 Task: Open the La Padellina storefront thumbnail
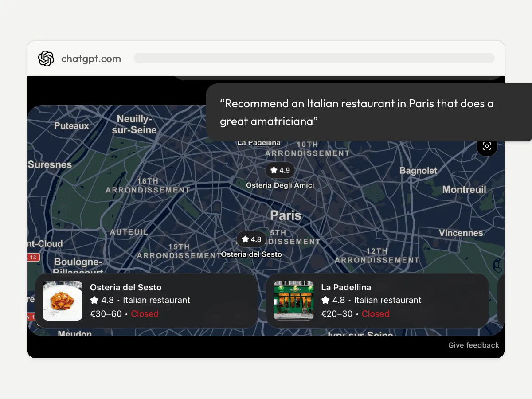(293, 301)
